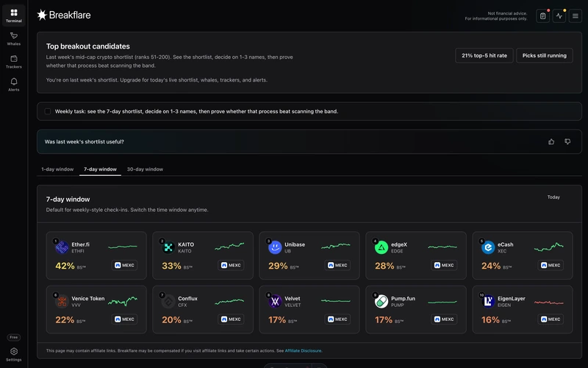Screen dimensions: 588x368
Task: Open Settings gear in sidebar
Action: coord(13,354)
